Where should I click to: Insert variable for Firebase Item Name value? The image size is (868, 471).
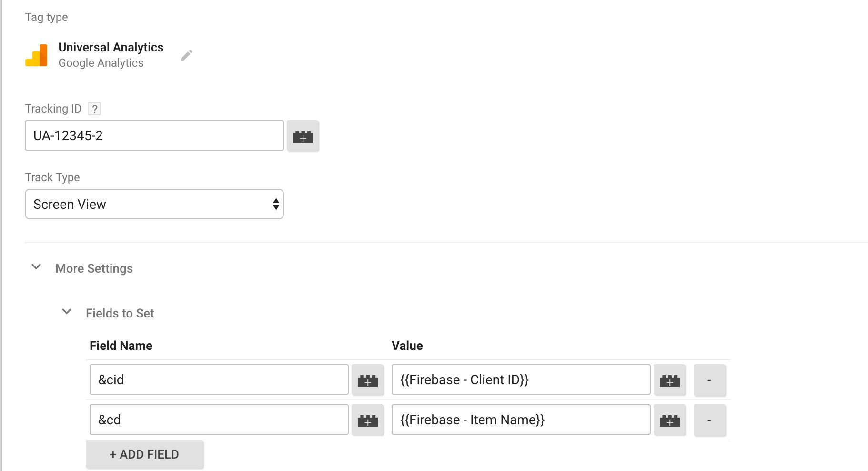(670, 420)
